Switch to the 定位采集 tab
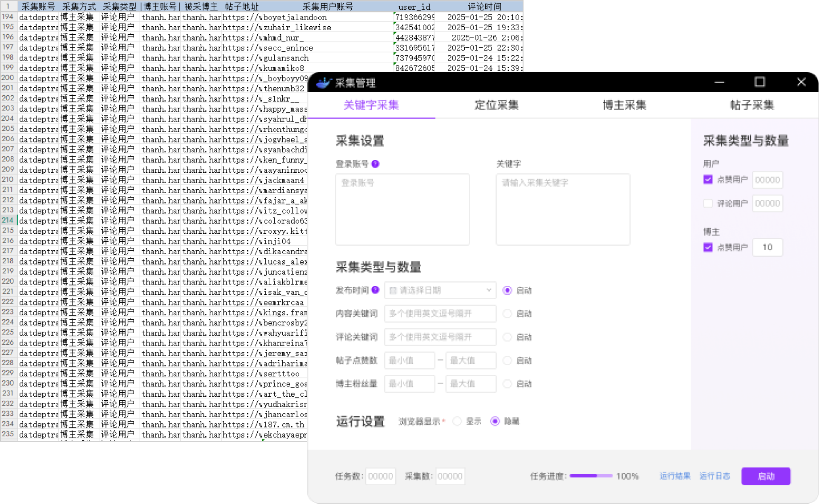Image resolution: width=820 pixels, height=504 pixels. pos(496,105)
